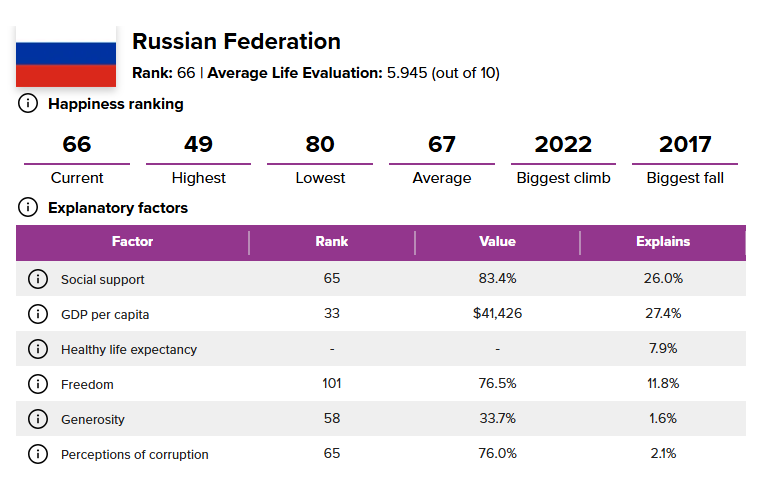
Task: Click the Perceptions of corruption info icon
Action: click(x=38, y=454)
